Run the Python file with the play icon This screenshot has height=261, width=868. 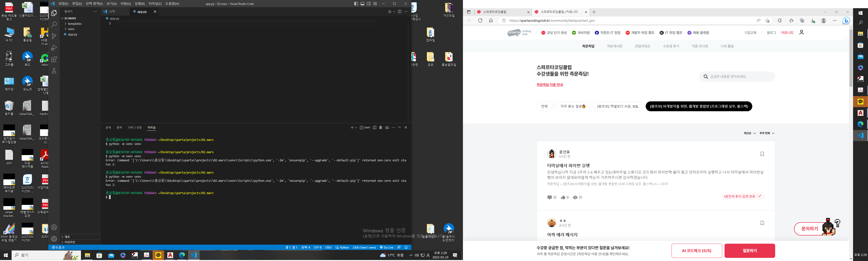pyautogui.click(x=390, y=11)
